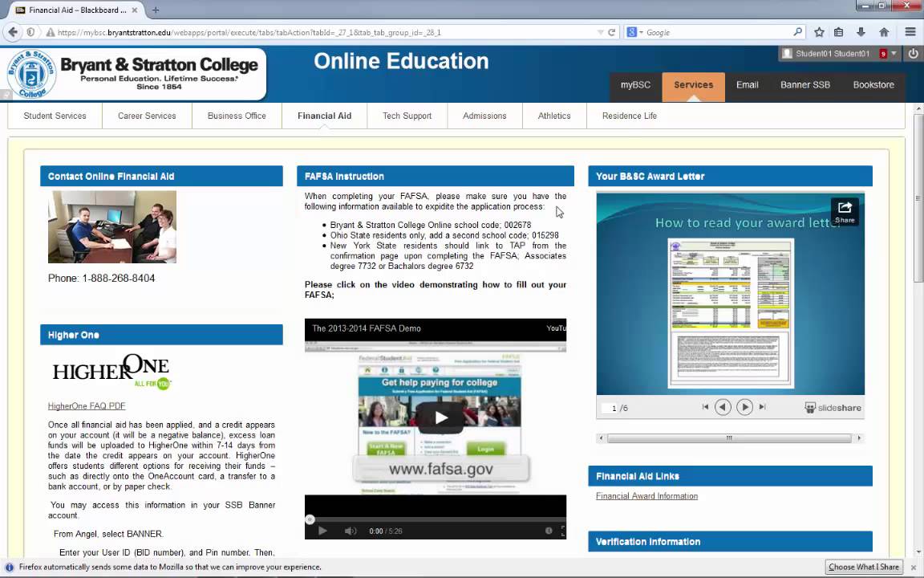Go to Student Services section
Screen dimensions: 924x578
coord(55,116)
